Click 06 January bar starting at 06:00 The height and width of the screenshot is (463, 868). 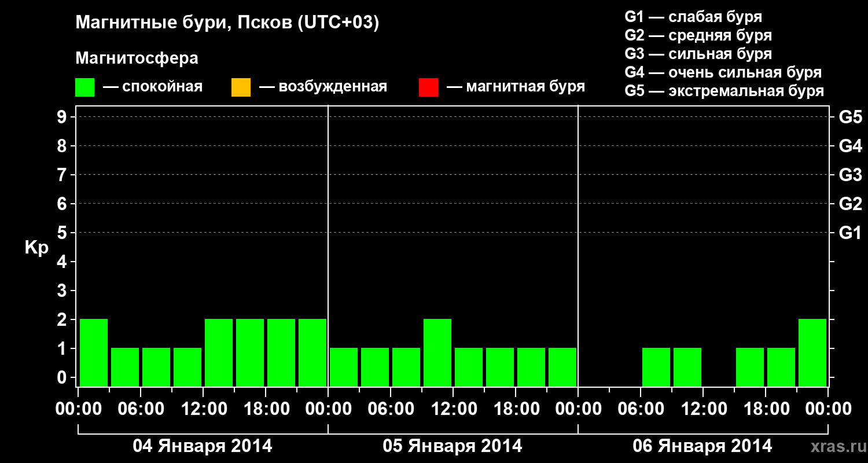pyautogui.click(x=656, y=367)
